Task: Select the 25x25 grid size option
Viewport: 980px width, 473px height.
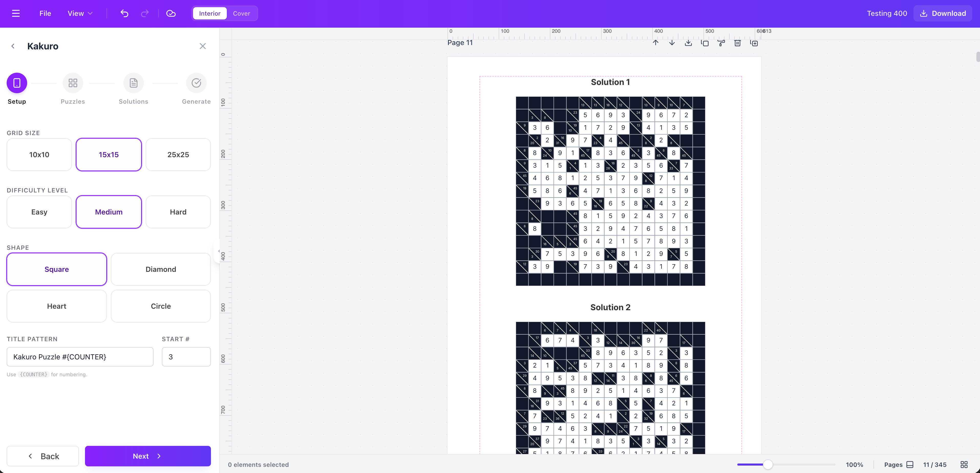Action: 178,154
